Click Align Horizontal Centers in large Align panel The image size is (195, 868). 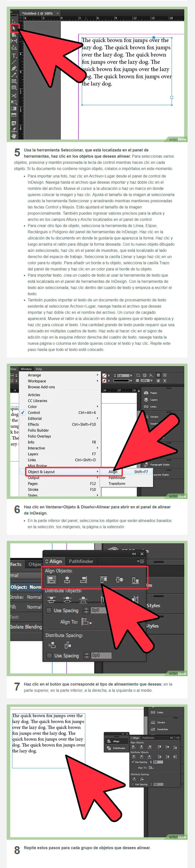pos(67,580)
